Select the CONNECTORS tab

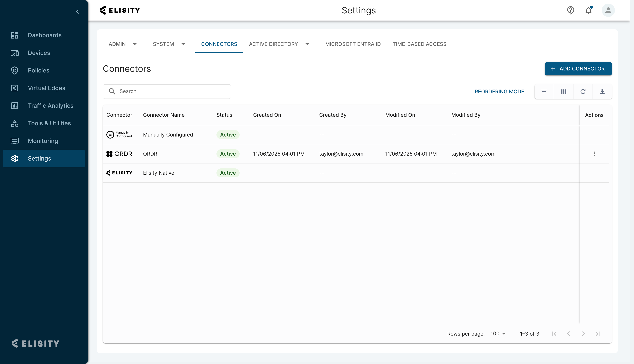coord(219,44)
